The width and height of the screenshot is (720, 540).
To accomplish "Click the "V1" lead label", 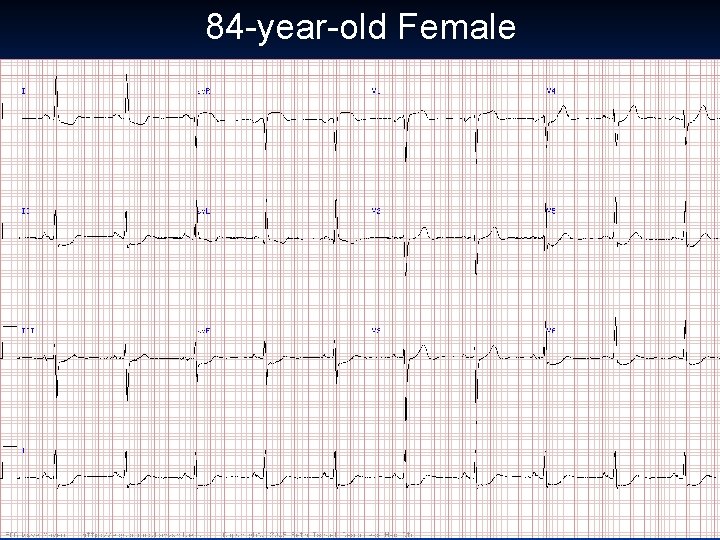I will [x=376, y=91].
